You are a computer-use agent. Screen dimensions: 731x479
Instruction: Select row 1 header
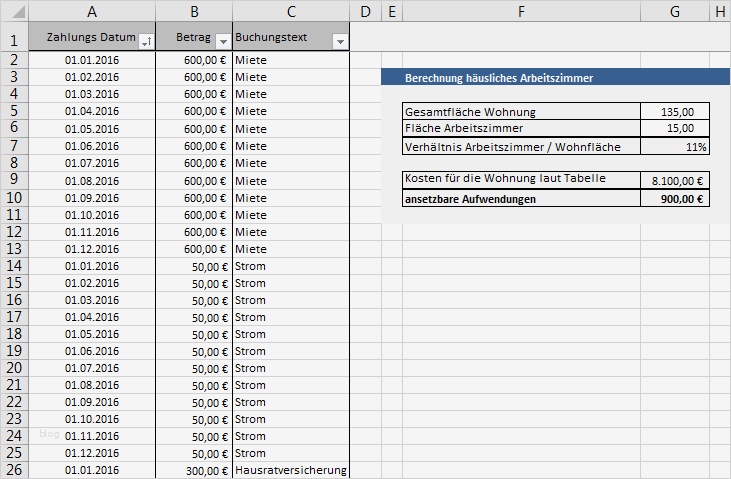14,36
